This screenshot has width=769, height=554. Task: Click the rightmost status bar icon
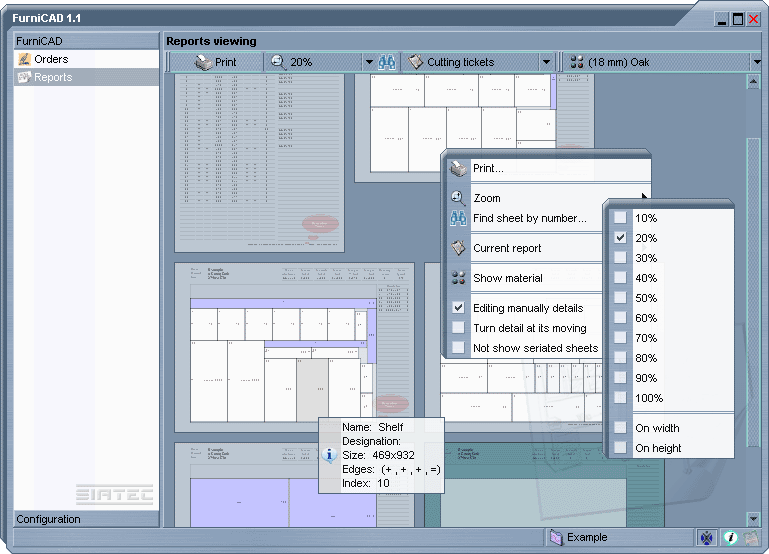click(750, 538)
